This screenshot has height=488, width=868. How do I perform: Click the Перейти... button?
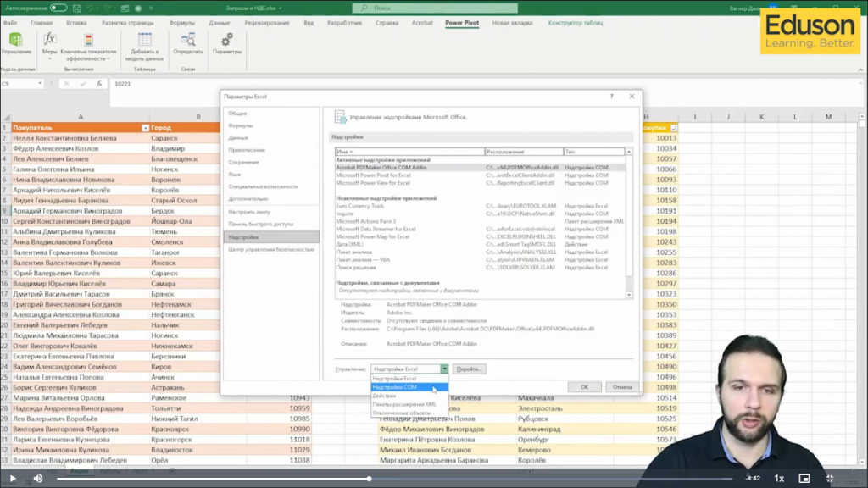(469, 369)
